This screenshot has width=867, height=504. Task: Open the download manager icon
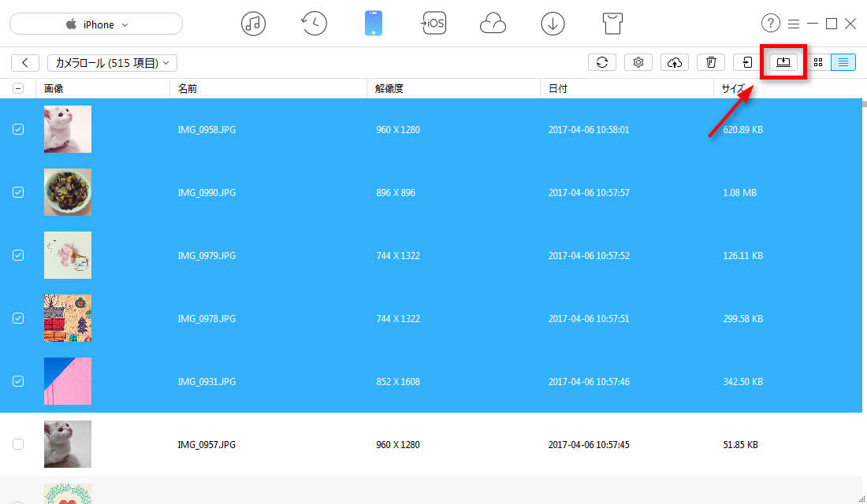point(553,24)
